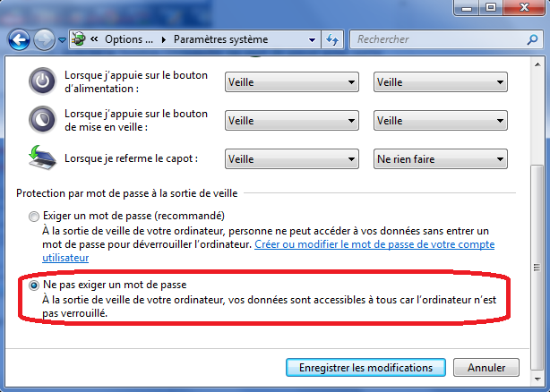Open the address bar history dropdown
Screen dimensions: 550x392
312,40
